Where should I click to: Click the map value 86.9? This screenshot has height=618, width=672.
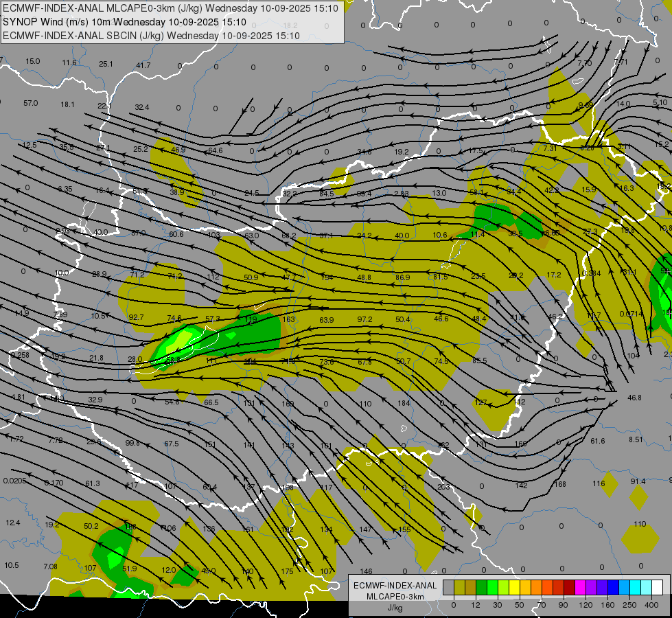click(x=402, y=277)
